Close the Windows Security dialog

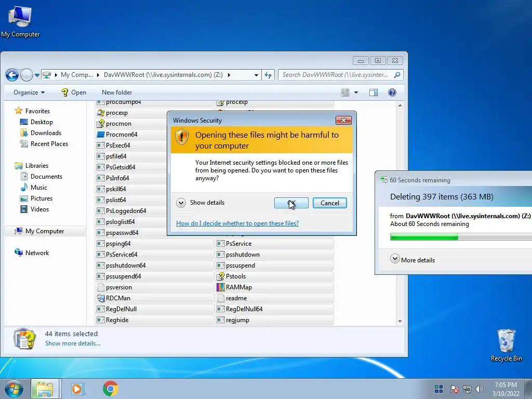pos(343,120)
